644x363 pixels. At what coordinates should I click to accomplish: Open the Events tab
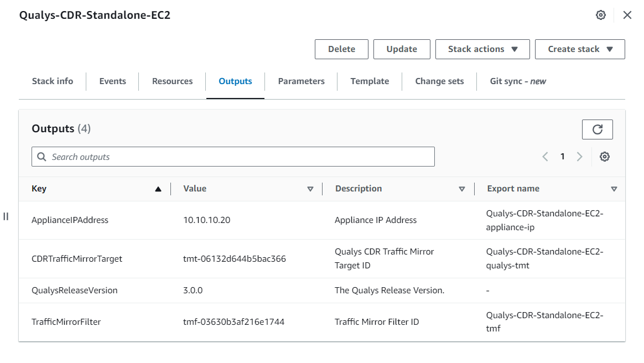[x=112, y=81]
